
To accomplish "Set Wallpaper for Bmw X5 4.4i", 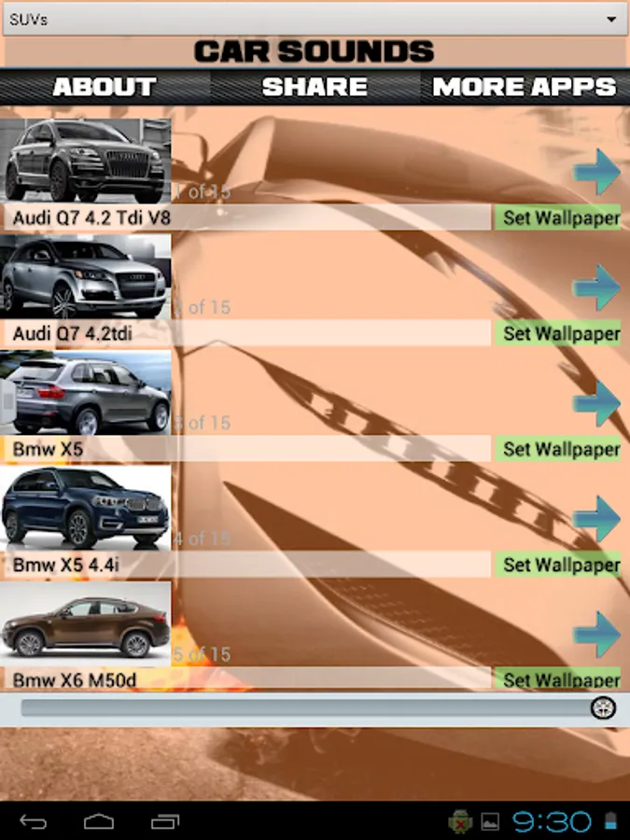I will tap(558, 565).
